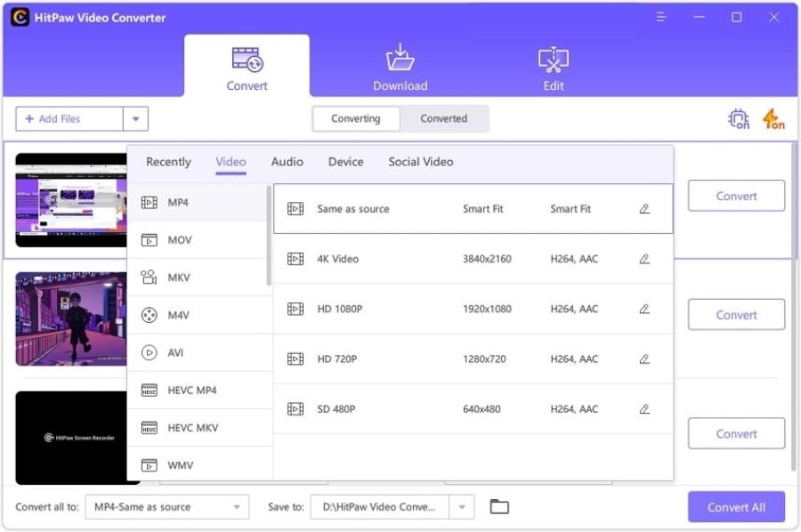
Task: Click the edit pencil for SD 480P
Action: pos(644,409)
